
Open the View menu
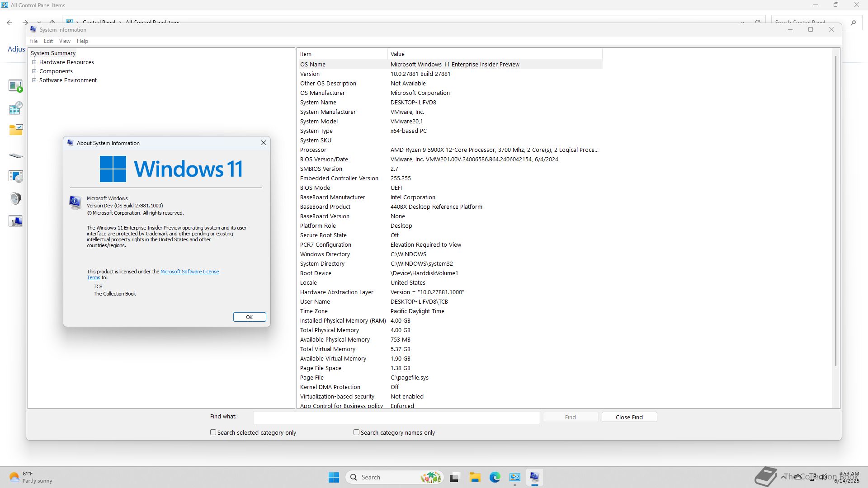65,41
